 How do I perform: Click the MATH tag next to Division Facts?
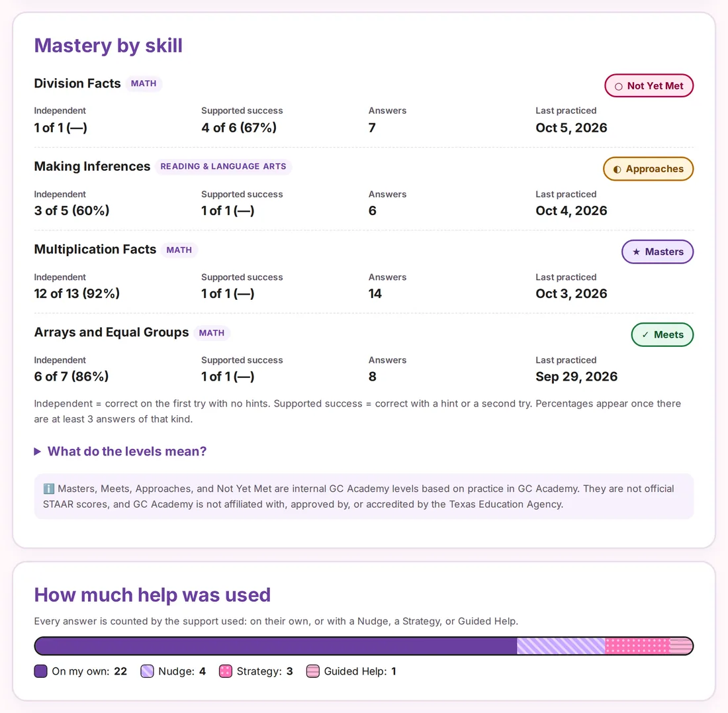144,83
